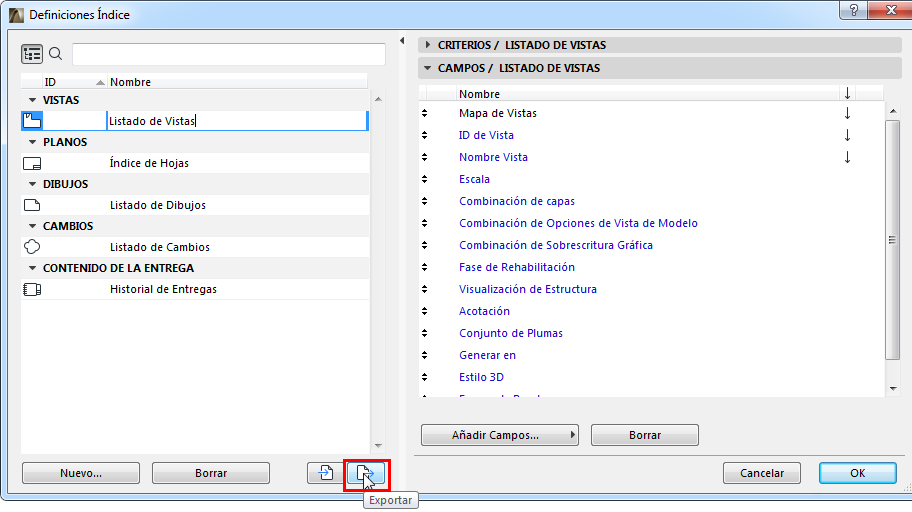Screen dimensions: 912x512
Task: Collapse left panel with the black arrow
Action: tap(402, 41)
